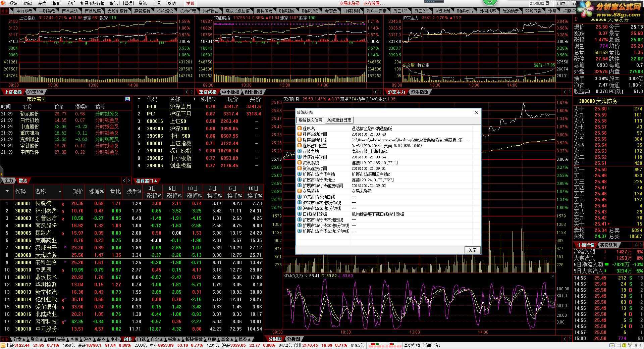Expand 自定 bottom tab menu
Viewport: 644px width, 349px height.
point(157,339)
